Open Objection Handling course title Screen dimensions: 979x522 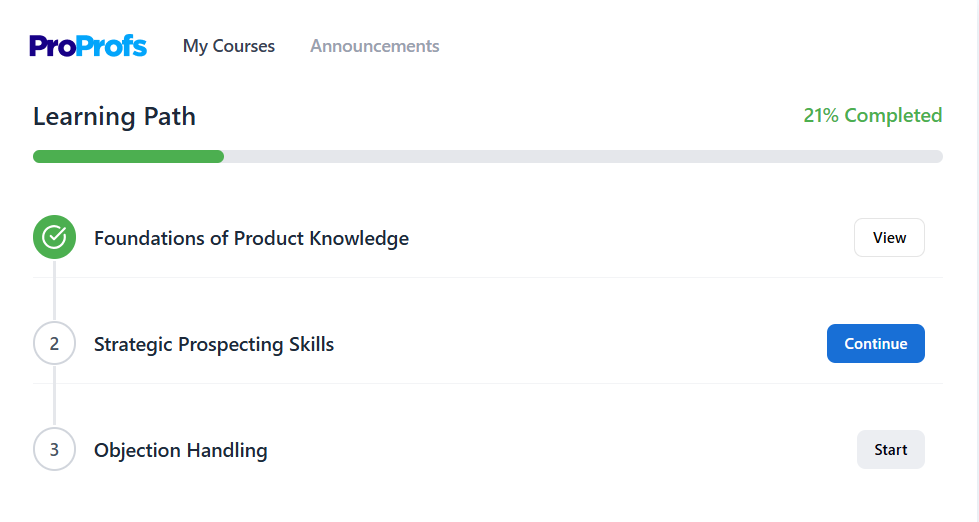click(x=180, y=450)
